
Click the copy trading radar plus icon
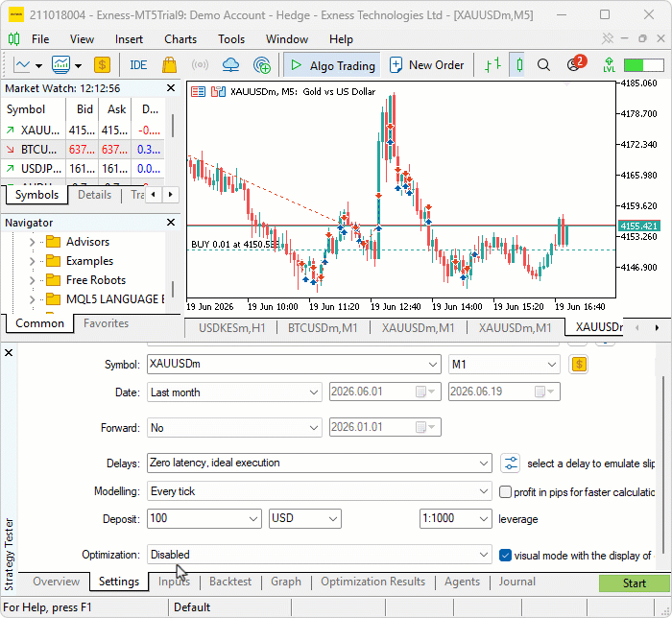point(262,65)
